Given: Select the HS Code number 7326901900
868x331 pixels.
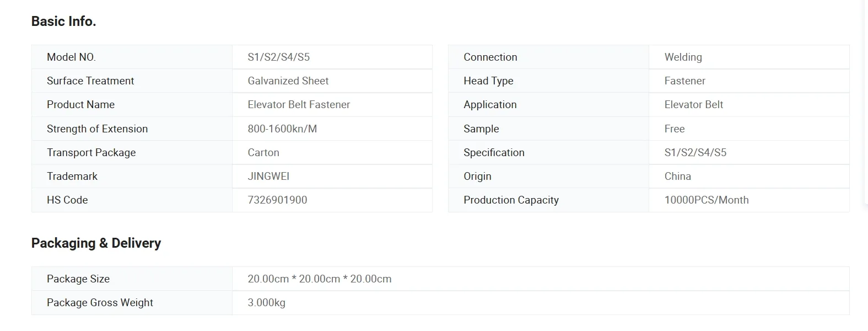Looking at the screenshot, I should point(277,200).
